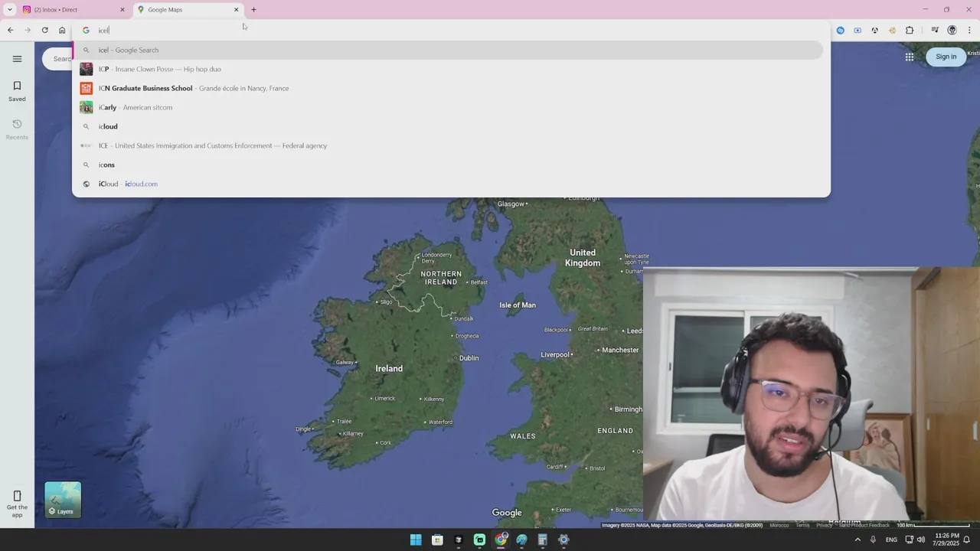
Task: Click the Isle of Man label
Action: coord(518,305)
